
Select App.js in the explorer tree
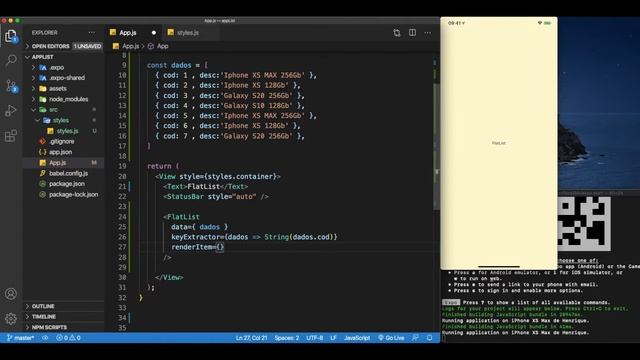pyautogui.click(x=58, y=162)
